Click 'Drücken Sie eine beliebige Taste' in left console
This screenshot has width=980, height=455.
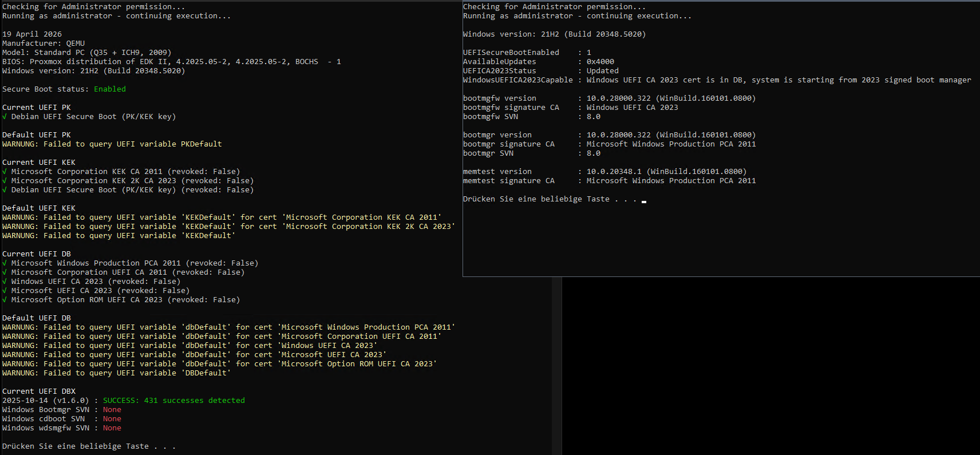[76, 446]
